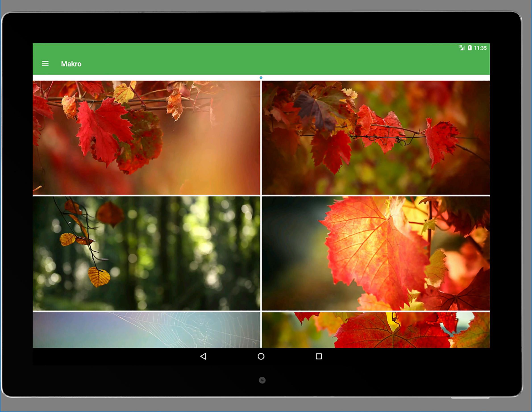532x412 pixels.
Task: Select yellow leaves on forest bokeh wallpaper
Action: (146, 253)
